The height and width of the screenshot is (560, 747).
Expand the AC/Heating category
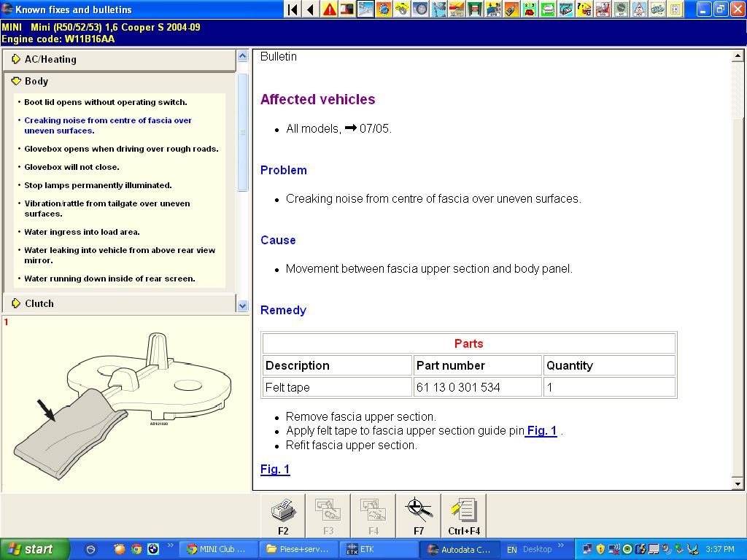coord(50,59)
